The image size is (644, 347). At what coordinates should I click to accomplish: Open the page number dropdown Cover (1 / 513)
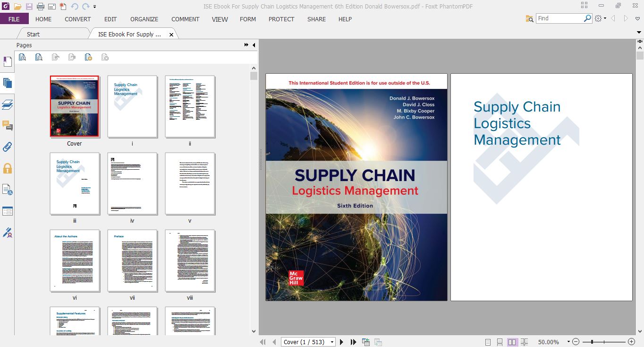[x=332, y=342]
